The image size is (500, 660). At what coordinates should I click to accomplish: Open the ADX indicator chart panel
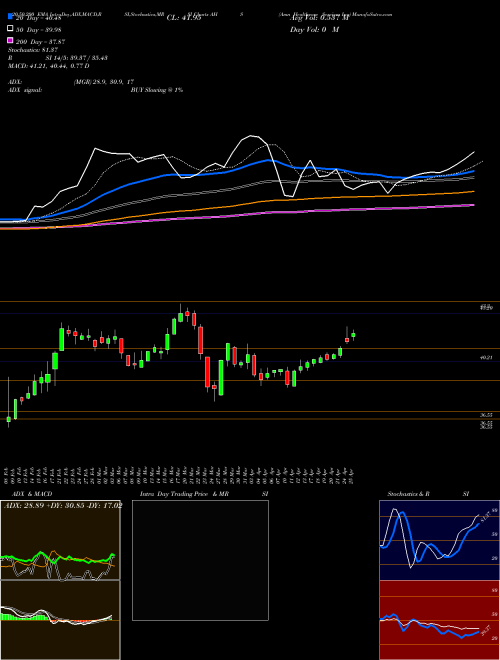coord(60,540)
